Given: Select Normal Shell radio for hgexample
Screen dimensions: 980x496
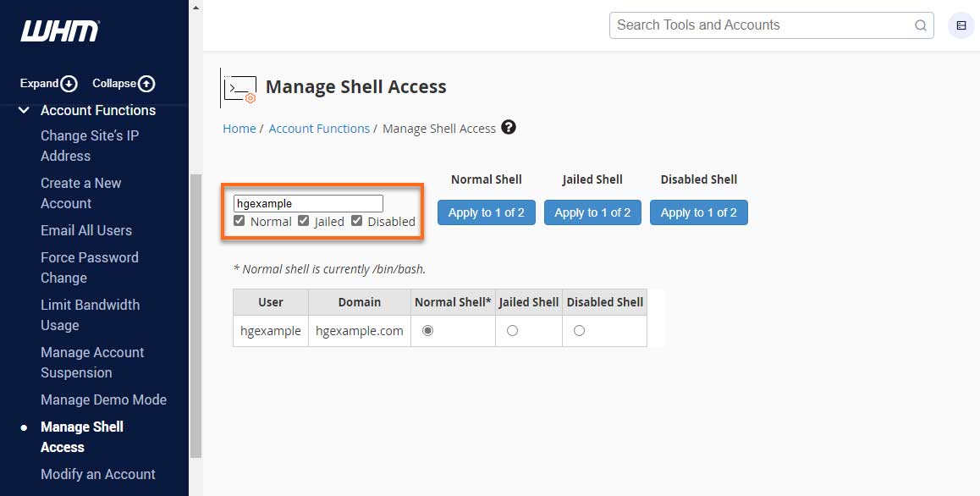Looking at the screenshot, I should pos(427,330).
